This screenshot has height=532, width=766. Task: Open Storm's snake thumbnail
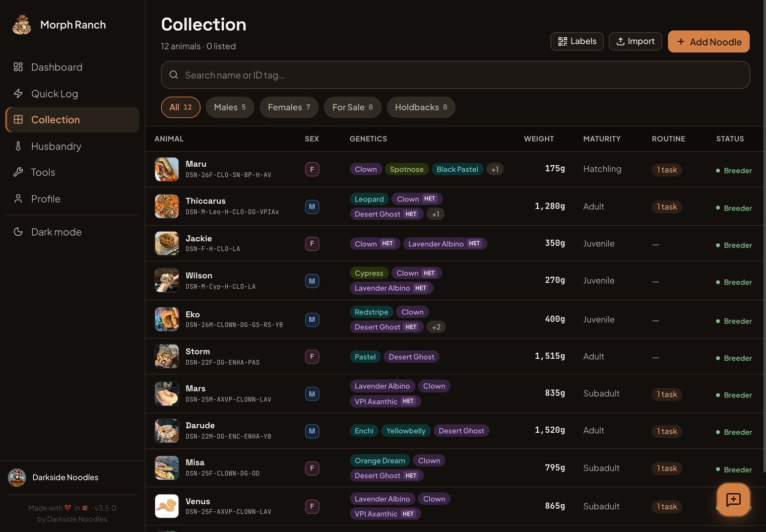[167, 357]
